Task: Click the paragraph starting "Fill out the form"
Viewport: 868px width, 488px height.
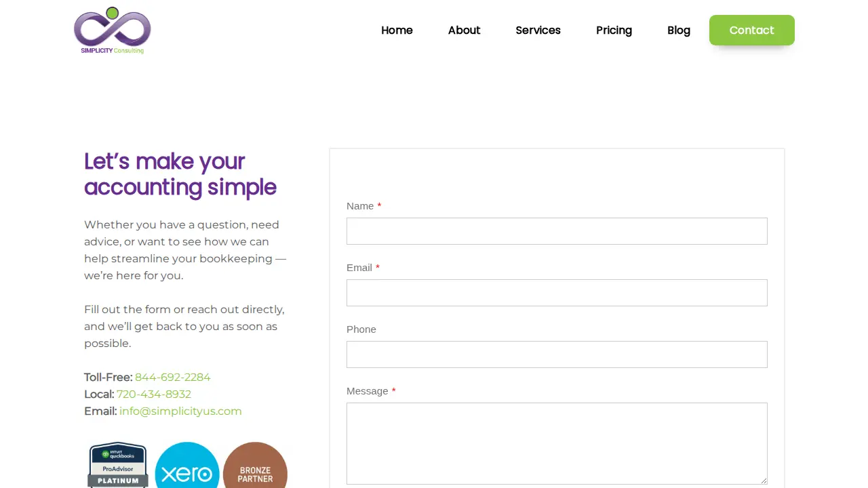Action: (184, 326)
